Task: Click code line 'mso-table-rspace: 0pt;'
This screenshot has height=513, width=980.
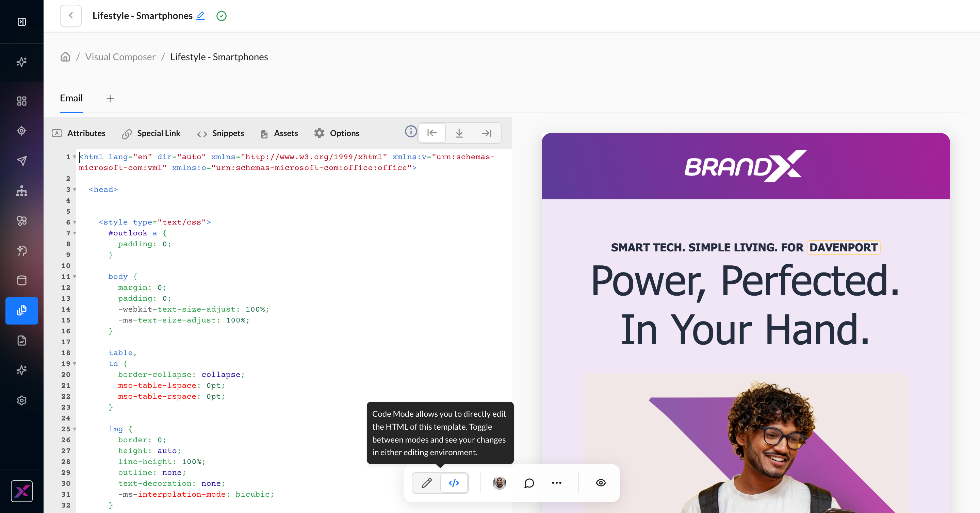Action: coord(171,396)
